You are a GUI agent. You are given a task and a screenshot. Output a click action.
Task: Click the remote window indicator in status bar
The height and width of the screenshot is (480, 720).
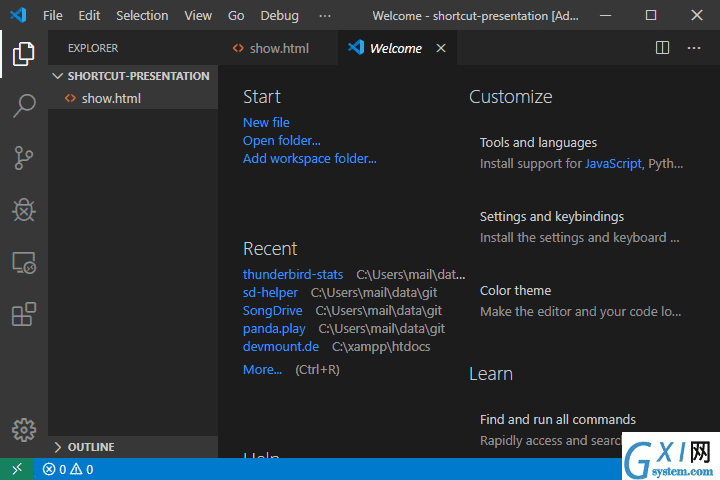pyautogui.click(x=17, y=469)
